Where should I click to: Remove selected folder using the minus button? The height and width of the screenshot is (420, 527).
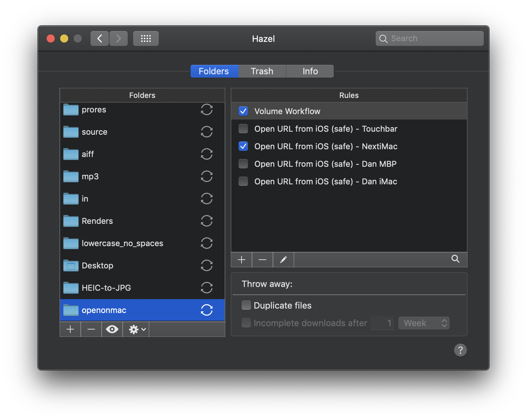click(91, 329)
